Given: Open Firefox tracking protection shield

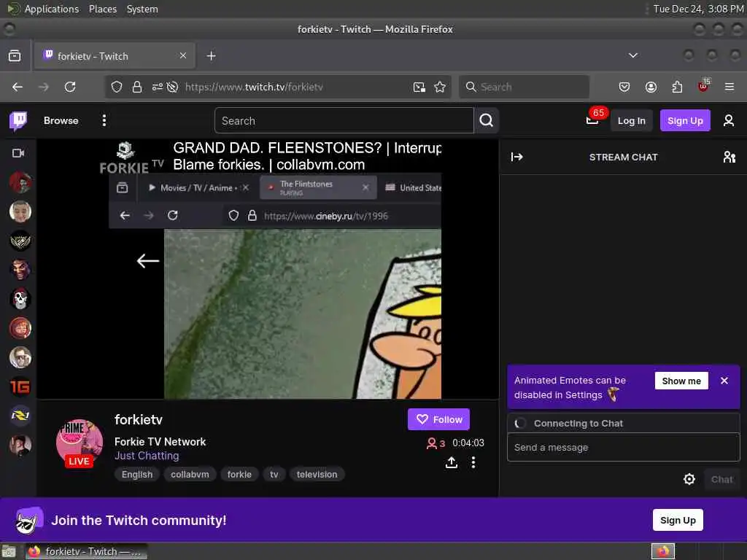Looking at the screenshot, I should click(116, 87).
